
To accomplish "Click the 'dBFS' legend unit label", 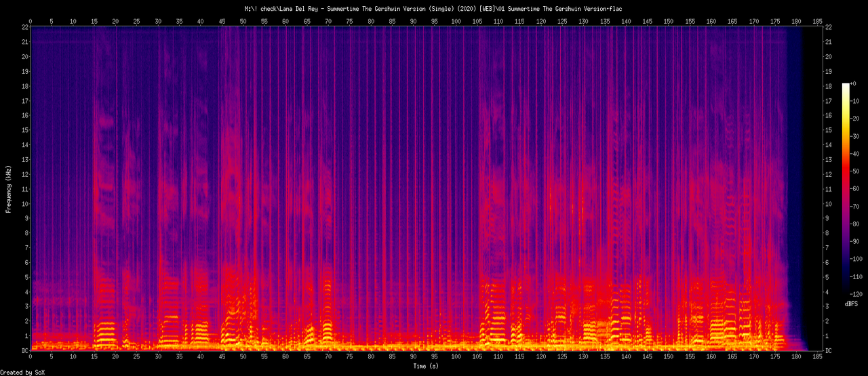I will point(851,304).
